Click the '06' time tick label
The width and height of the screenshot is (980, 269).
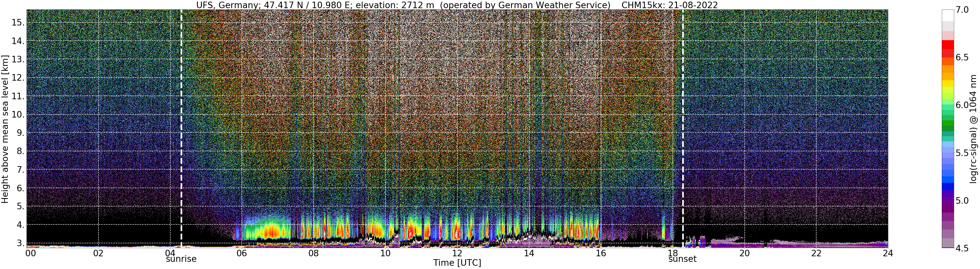242,253
